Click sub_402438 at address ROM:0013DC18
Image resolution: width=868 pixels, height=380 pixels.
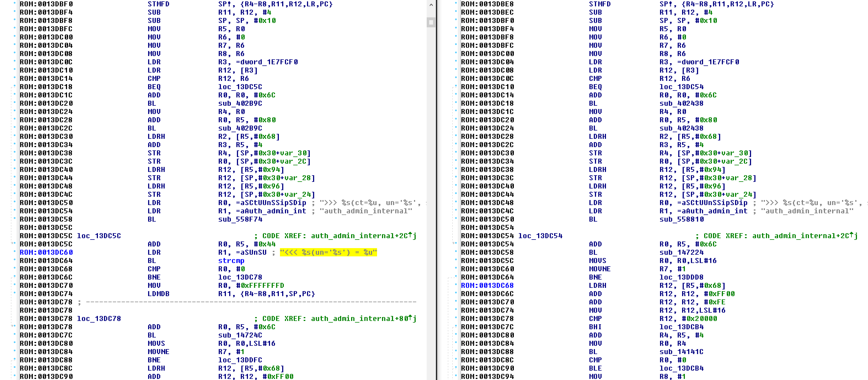[681, 103]
